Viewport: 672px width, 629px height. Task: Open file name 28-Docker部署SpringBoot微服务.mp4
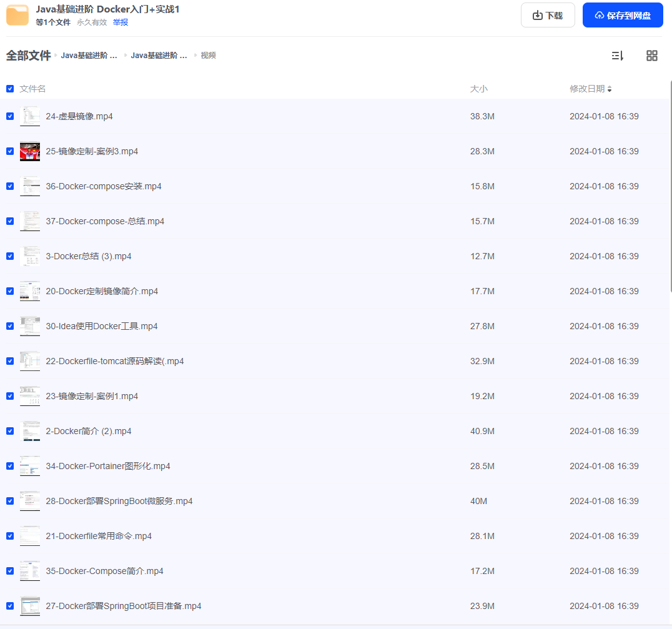(119, 501)
